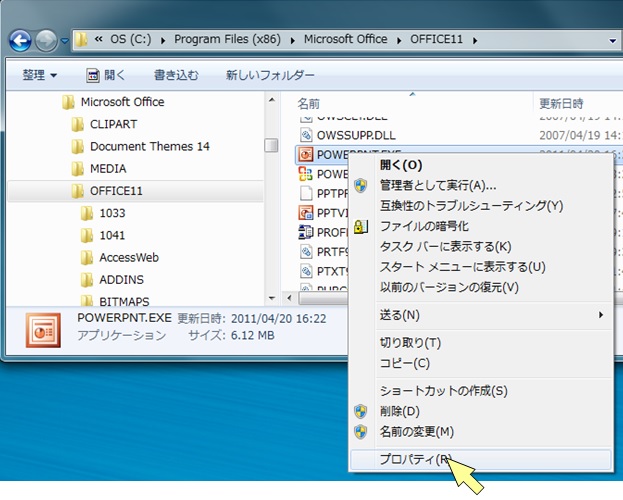The image size is (623, 500).
Task: Expand the arrow after OS (C:) breadcrumb
Action: [163, 40]
